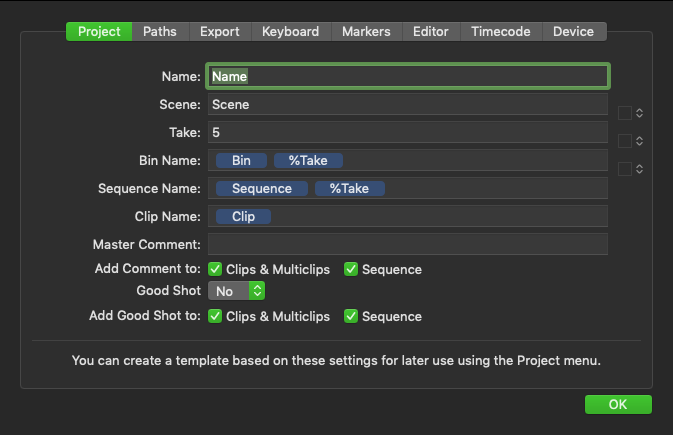Open the Device tab
673x435 pixels.
point(574,31)
